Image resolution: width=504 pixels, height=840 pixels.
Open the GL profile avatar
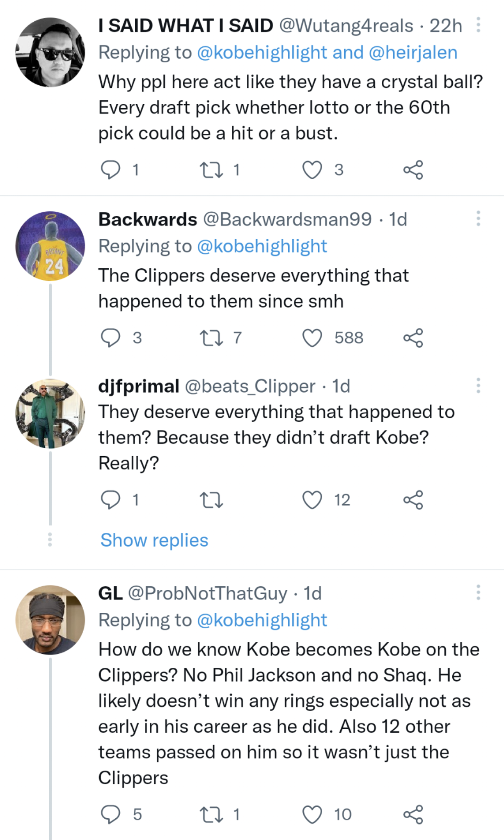pyautogui.click(x=50, y=620)
